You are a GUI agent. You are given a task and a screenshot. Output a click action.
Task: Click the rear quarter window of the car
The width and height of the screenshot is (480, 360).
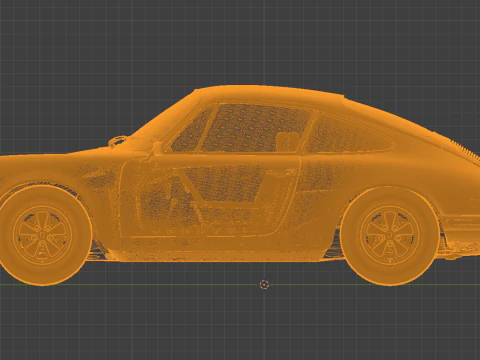347,133
